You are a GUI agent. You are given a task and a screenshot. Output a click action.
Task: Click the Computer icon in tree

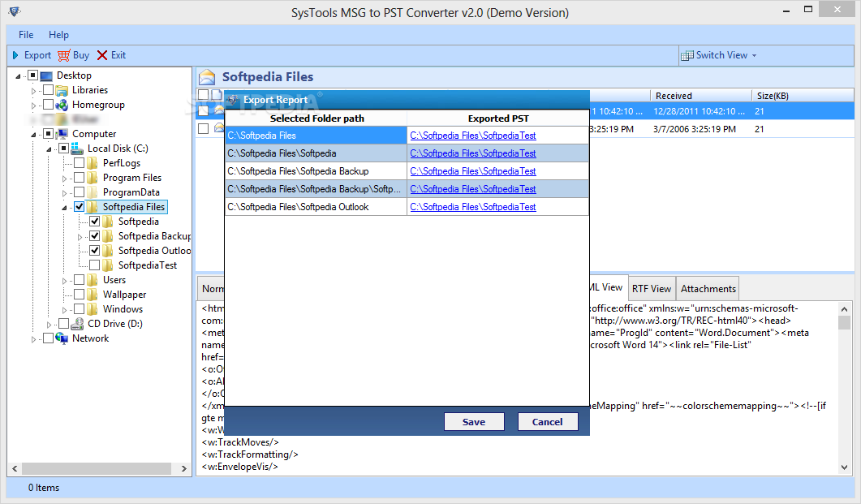pyautogui.click(x=62, y=134)
